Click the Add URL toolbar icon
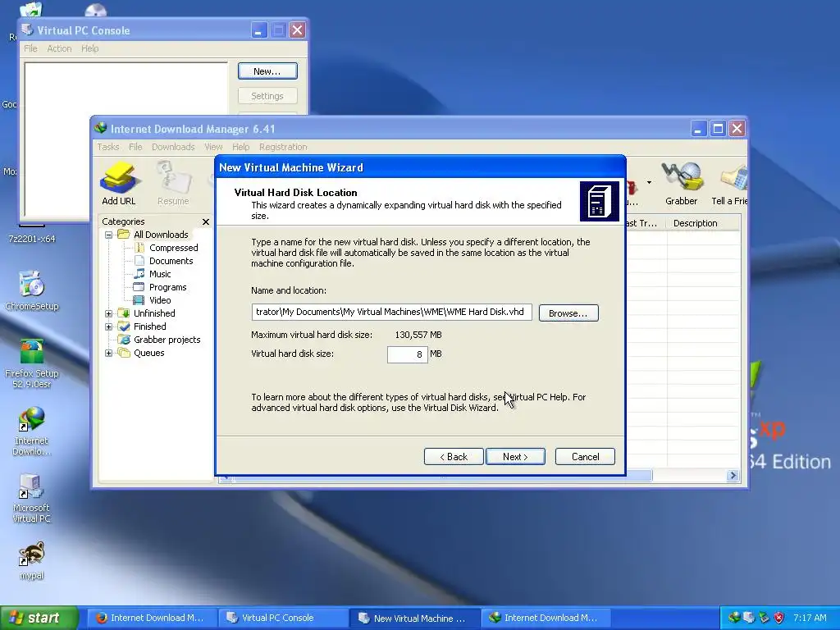The height and width of the screenshot is (630, 840). 118,184
